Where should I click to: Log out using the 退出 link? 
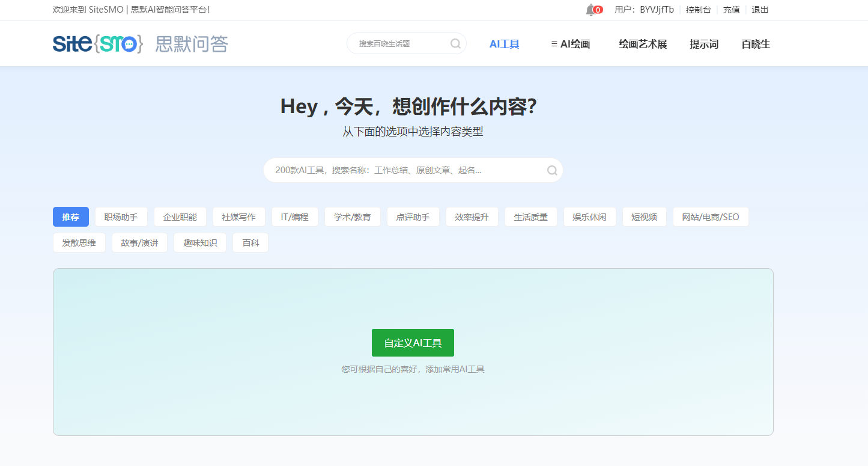pos(759,10)
